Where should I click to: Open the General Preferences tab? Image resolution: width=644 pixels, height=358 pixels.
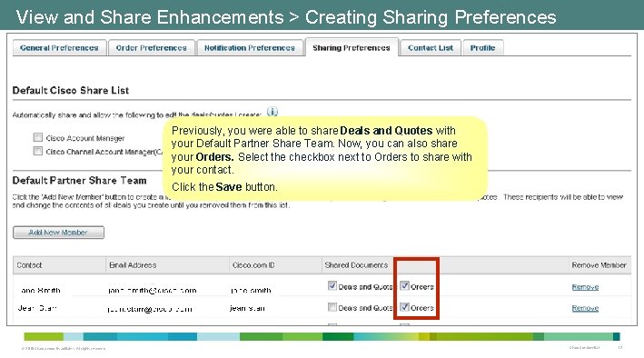coord(59,47)
